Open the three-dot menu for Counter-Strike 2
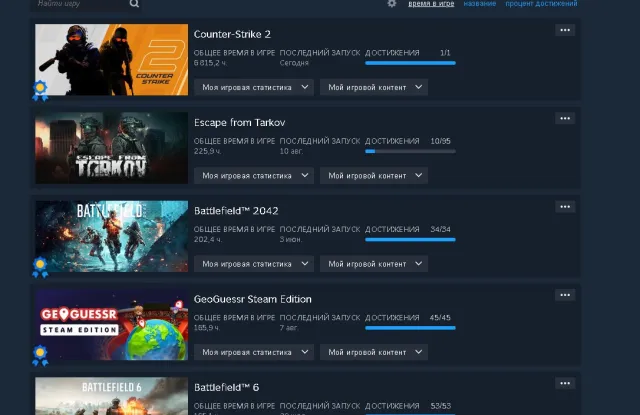The image size is (640, 415). click(x=565, y=30)
